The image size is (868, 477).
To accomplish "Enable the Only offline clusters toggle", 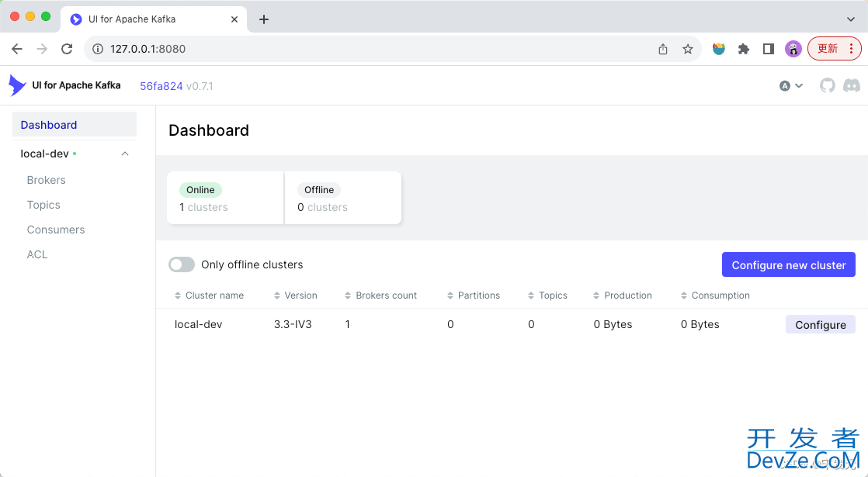I will (182, 264).
